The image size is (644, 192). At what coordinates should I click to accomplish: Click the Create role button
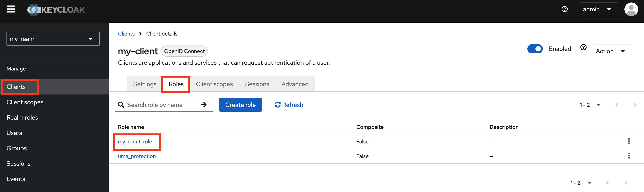[x=240, y=105]
